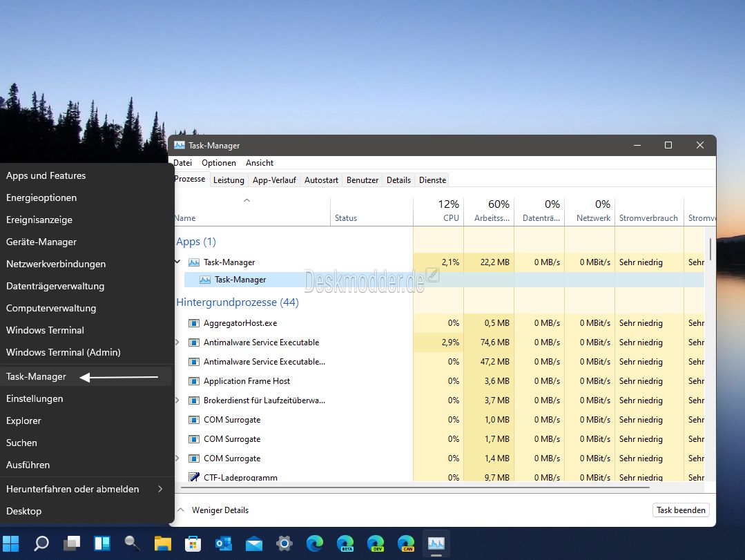Open the Datei menu
This screenshot has width=745, height=560.
coord(183,163)
